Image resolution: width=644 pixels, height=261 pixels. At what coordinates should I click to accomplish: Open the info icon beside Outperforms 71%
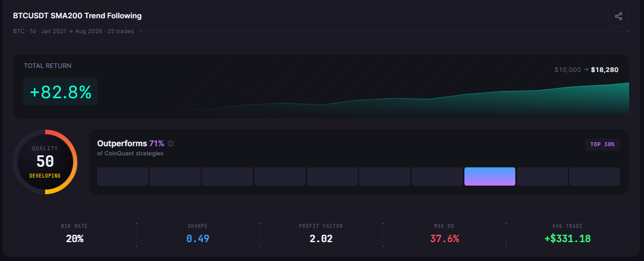point(170,143)
